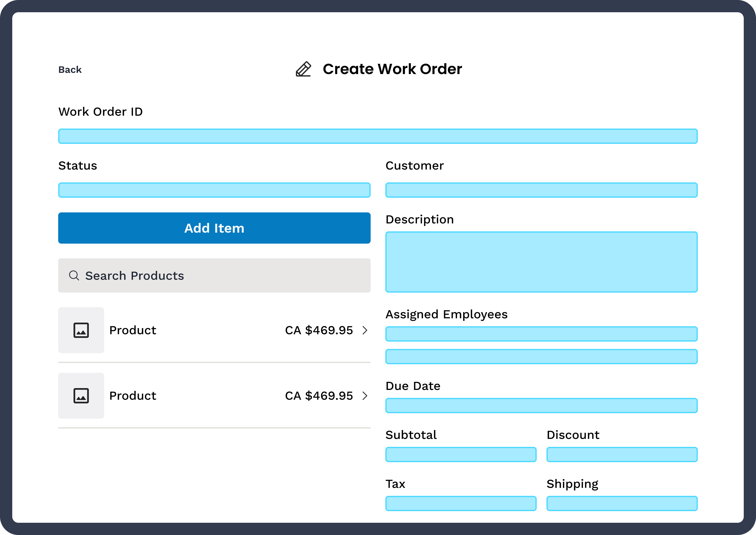Select the Customer field
Image resolution: width=756 pixels, height=535 pixels.
pyautogui.click(x=541, y=190)
